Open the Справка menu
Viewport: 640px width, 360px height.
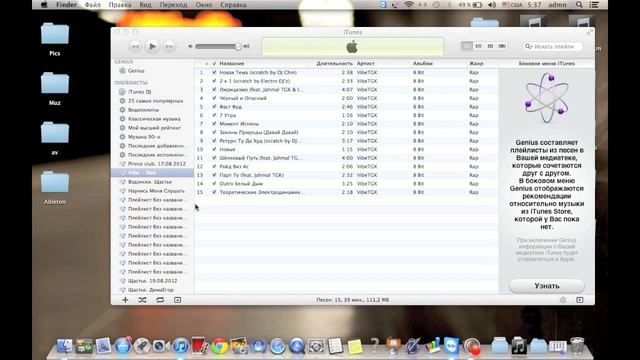(x=233, y=5)
